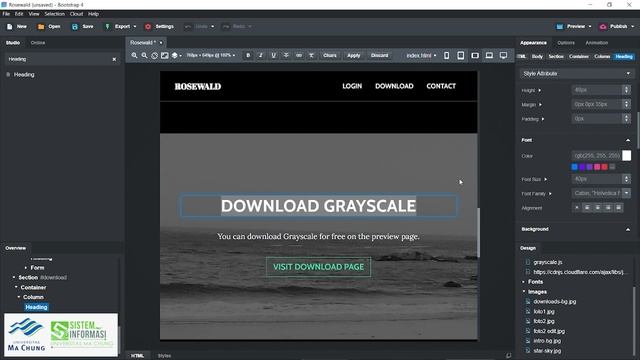Open the Rosewald tab dropdown arrow
This screenshot has height=360, width=640.
click(x=161, y=43)
